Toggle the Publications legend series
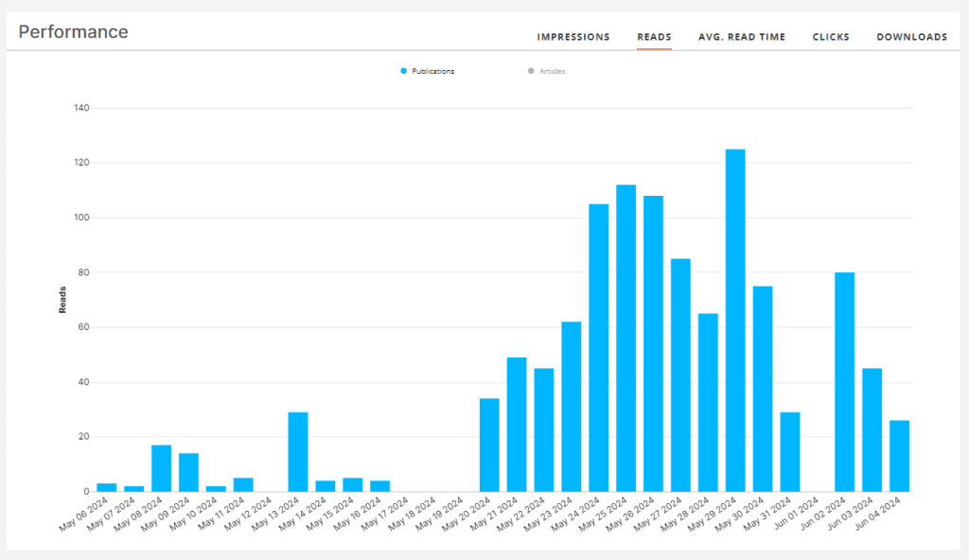The height and width of the screenshot is (560, 969). point(432,71)
